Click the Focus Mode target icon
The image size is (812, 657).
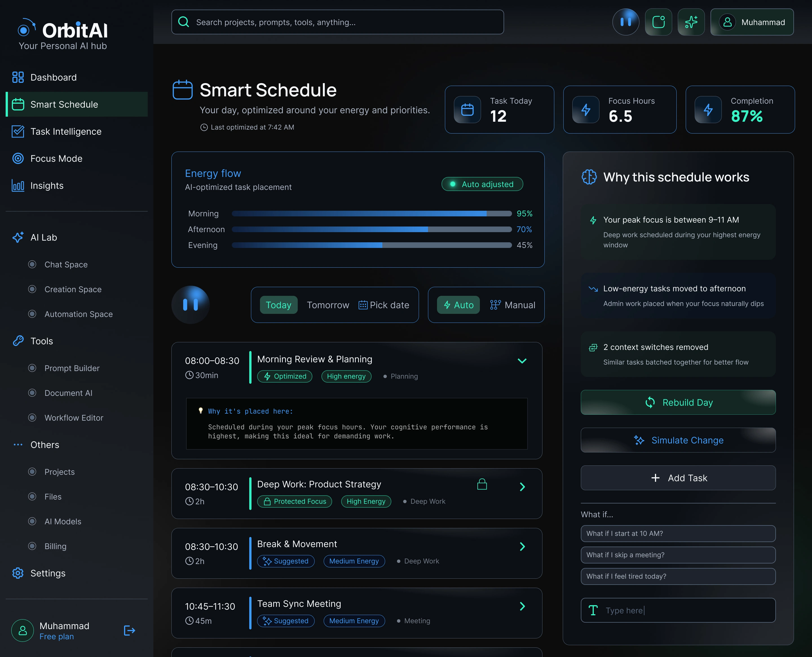tap(18, 158)
